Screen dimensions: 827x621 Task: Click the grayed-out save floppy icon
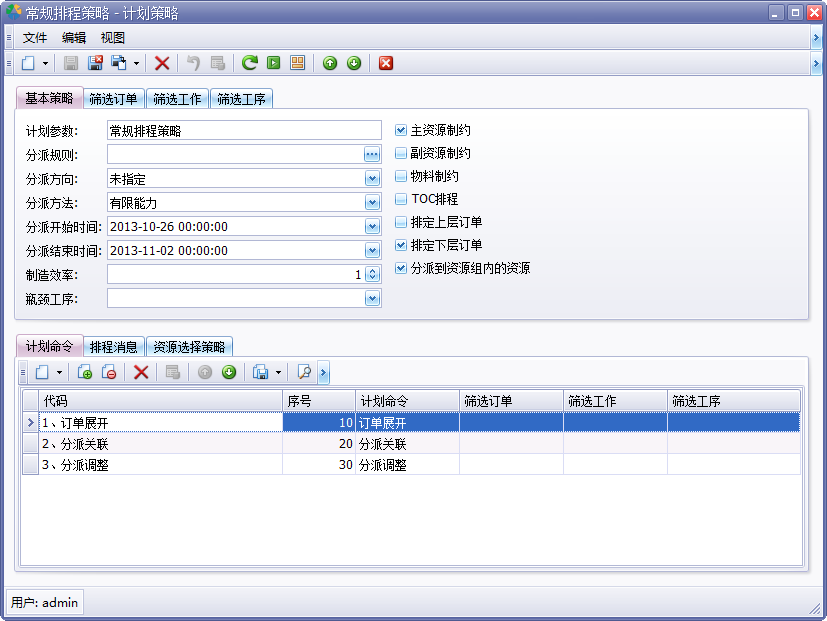click(71, 63)
